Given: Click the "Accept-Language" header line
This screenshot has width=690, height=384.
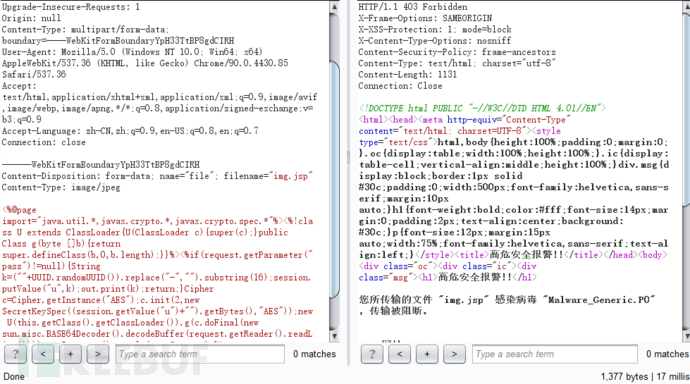Looking at the screenshot, I should (x=130, y=131).
